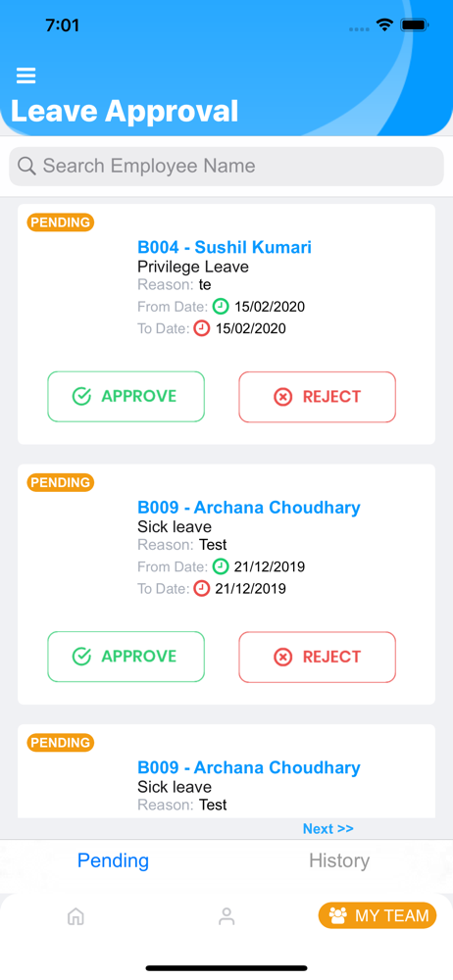Viewport: 453px width, 980px height.
Task: Approve Archana Choudhary's sick leave request
Action: (x=126, y=657)
